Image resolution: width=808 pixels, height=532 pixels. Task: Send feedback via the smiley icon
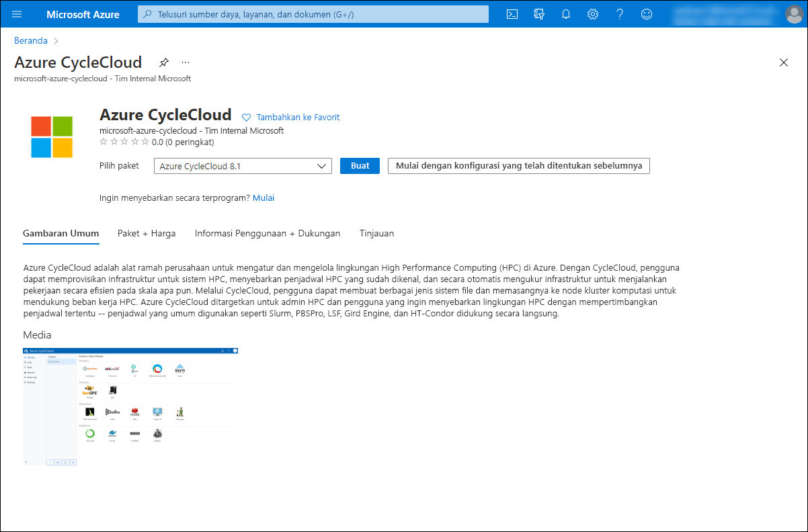pyautogui.click(x=646, y=13)
